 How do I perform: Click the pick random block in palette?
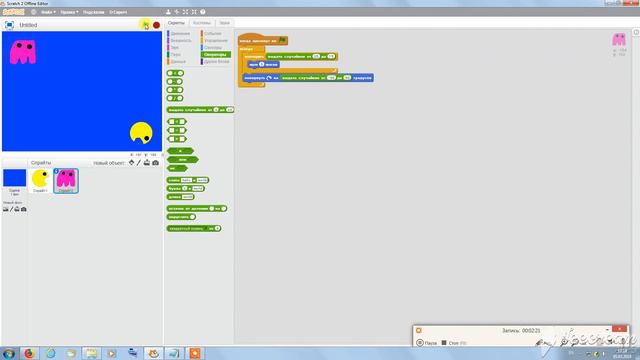[200, 110]
